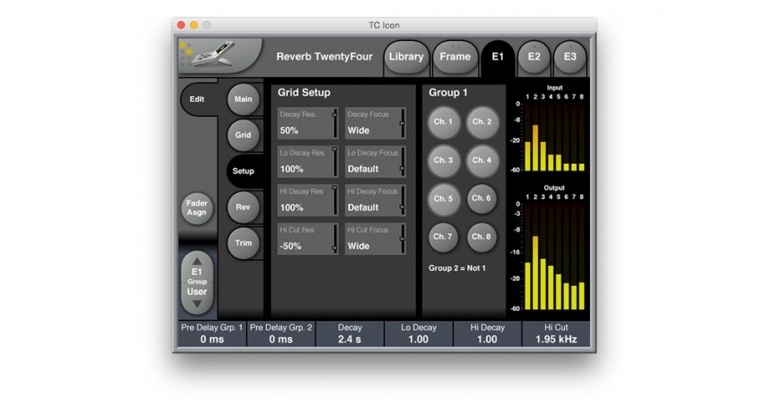Click the 'Group 2 = Not 1' text
Screen dimensions: 770x418
pos(457,268)
